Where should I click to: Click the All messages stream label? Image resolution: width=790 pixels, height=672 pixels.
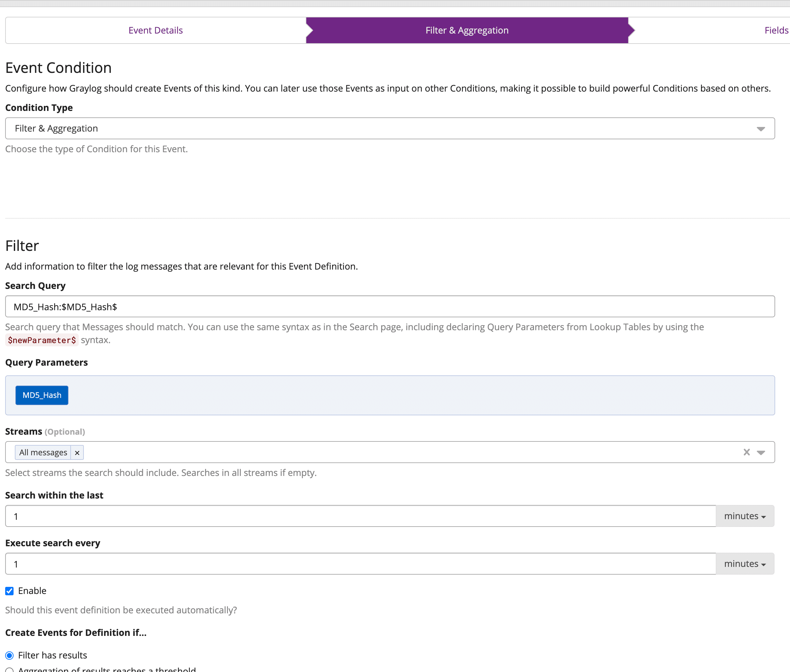pos(43,453)
